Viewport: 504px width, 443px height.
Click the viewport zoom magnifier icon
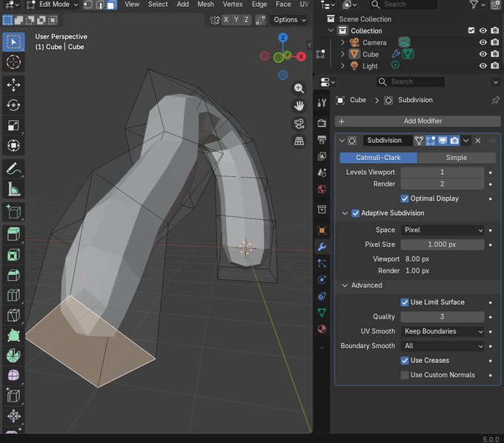pyautogui.click(x=299, y=88)
